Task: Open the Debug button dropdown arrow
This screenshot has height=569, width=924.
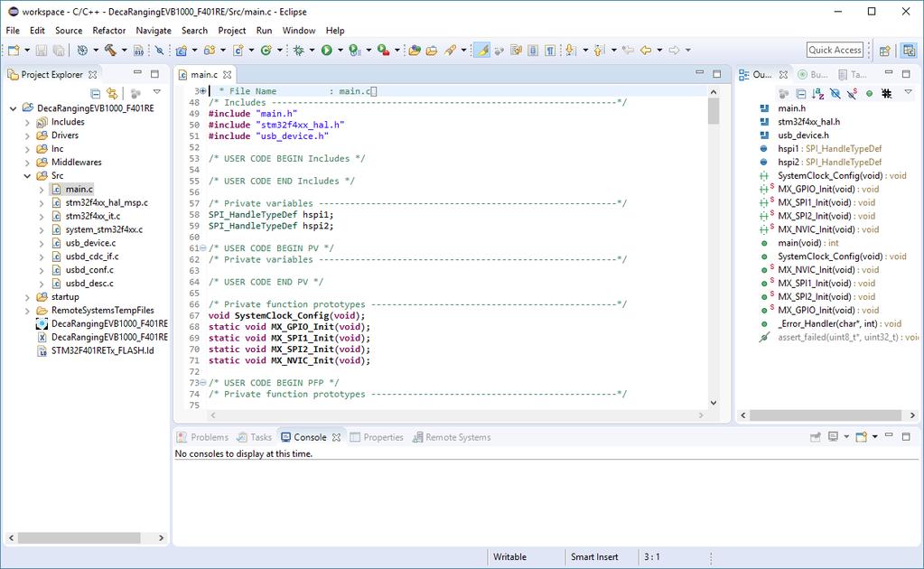Action: [x=312, y=50]
